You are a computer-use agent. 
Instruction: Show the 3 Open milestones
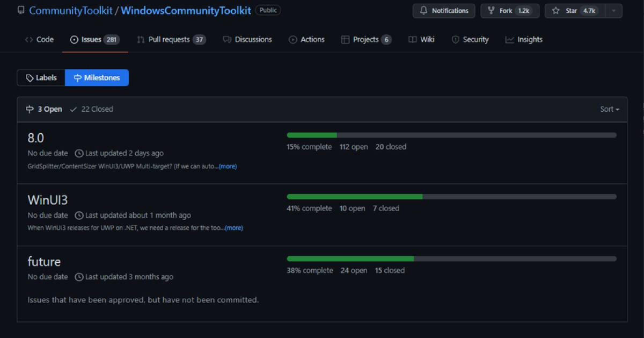45,109
